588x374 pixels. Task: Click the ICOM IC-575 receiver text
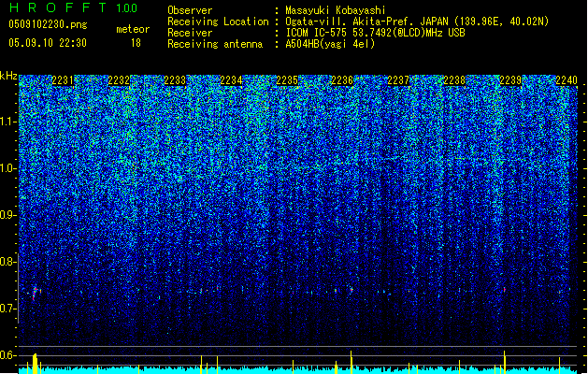pyautogui.click(x=375, y=33)
